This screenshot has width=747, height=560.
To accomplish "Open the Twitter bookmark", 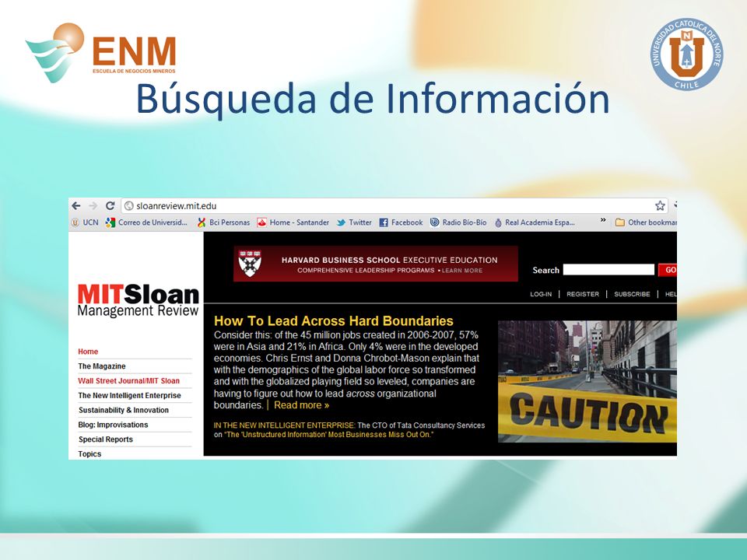I will (354, 222).
